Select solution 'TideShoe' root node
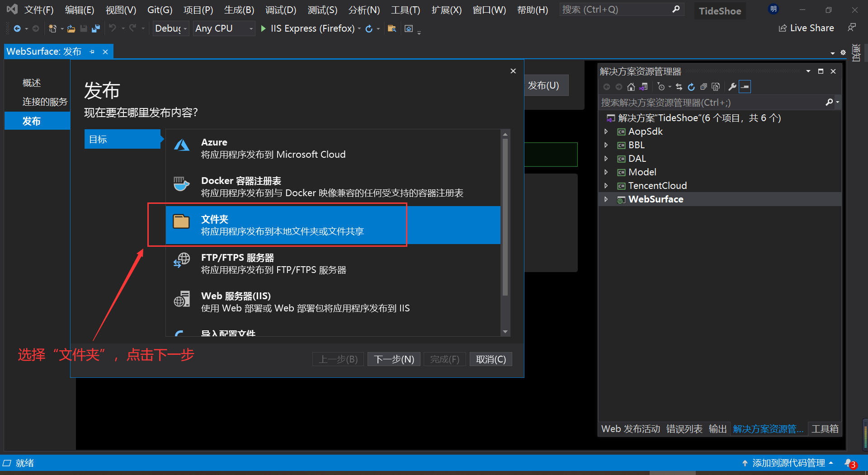 699,118
